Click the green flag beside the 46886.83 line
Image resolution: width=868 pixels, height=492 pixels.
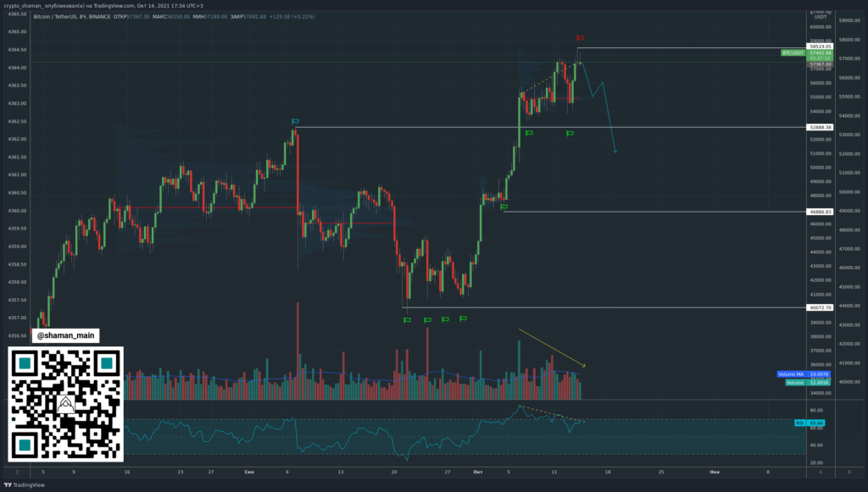coord(504,206)
